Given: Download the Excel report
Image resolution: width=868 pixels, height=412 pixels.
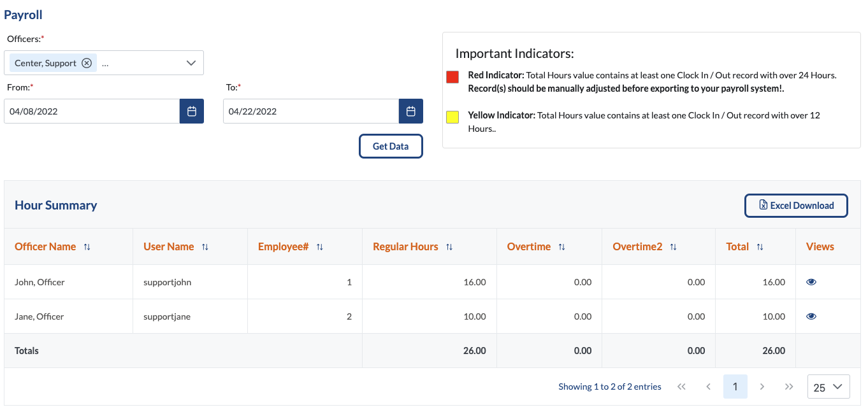Looking at the screenshot, I should click(796, 206).
